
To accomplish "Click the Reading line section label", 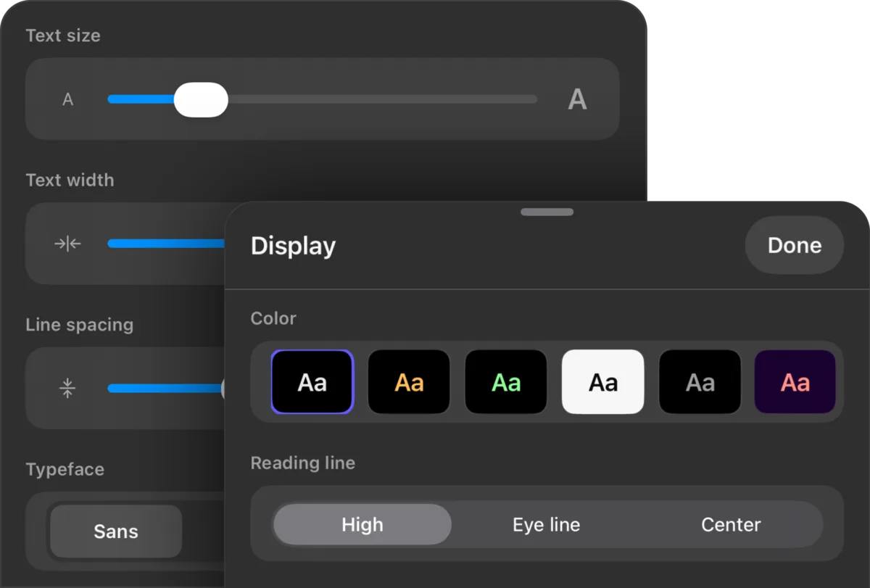I will tap(303, 463).
